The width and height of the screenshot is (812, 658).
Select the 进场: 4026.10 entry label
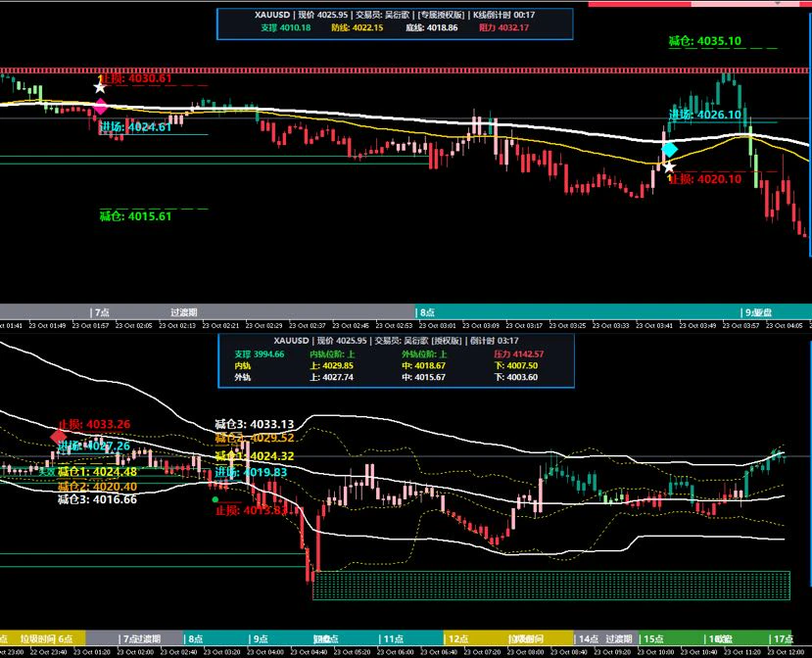click(705, 115)
